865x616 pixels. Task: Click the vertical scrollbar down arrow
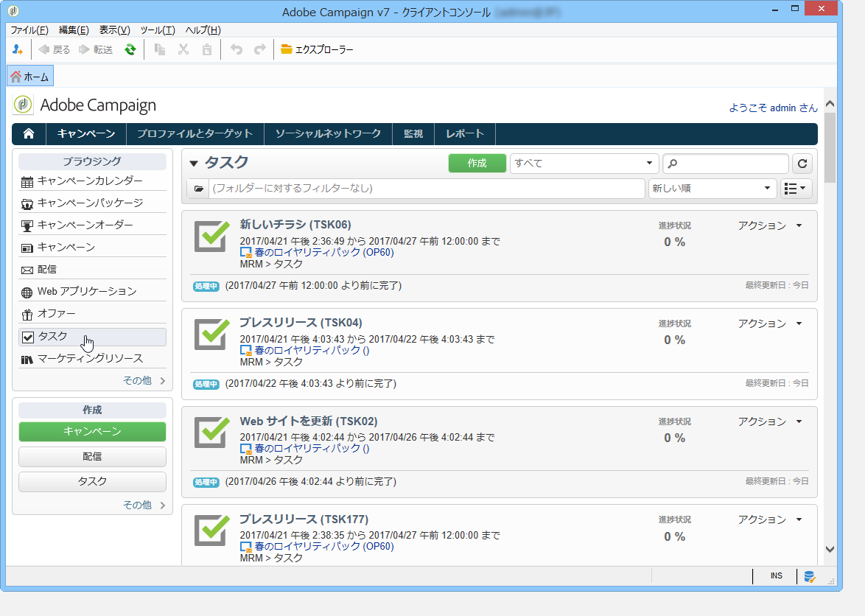coord(830,549)
